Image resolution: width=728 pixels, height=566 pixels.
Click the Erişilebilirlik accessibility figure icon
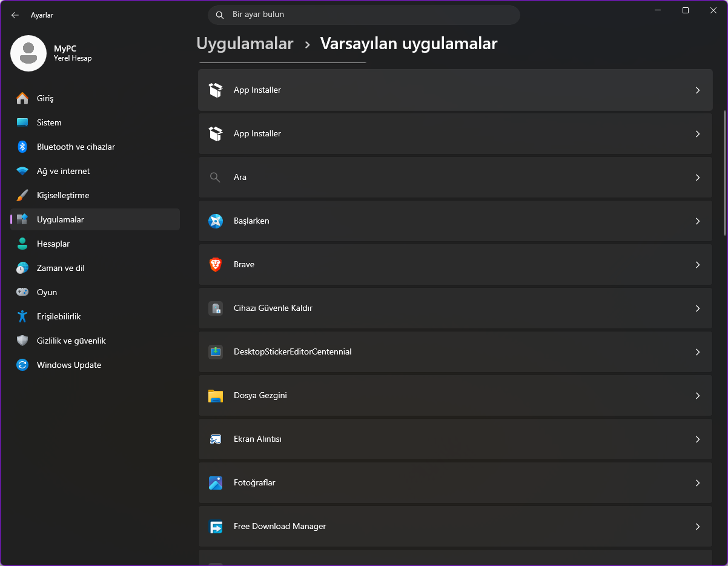[x=22, y=316]
